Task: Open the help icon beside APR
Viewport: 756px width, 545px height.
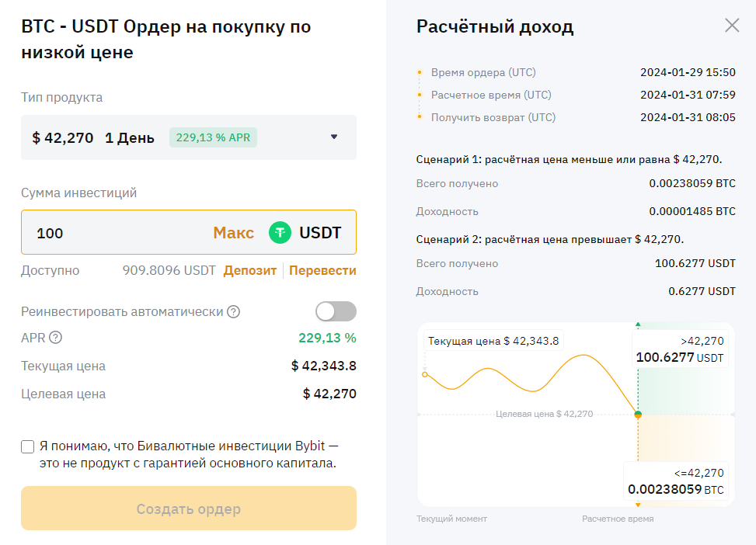Action: click(x=55, y=338)
